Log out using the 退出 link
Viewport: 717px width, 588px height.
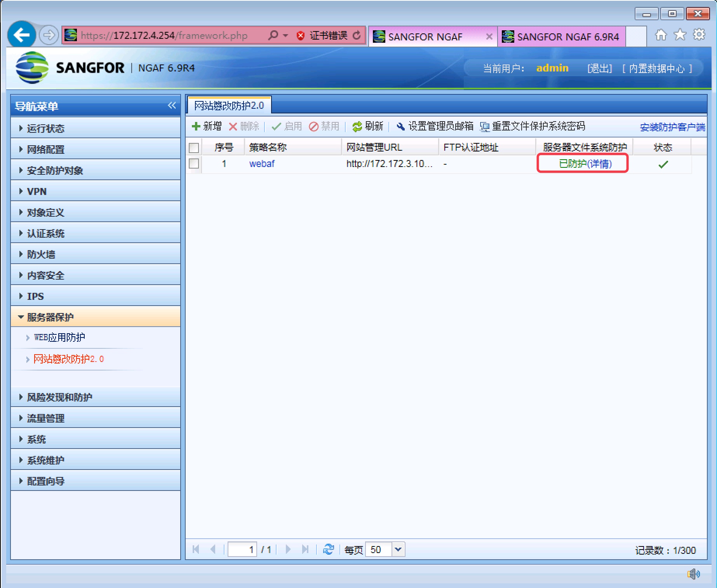pyautogui.click(x=599, y=68)
